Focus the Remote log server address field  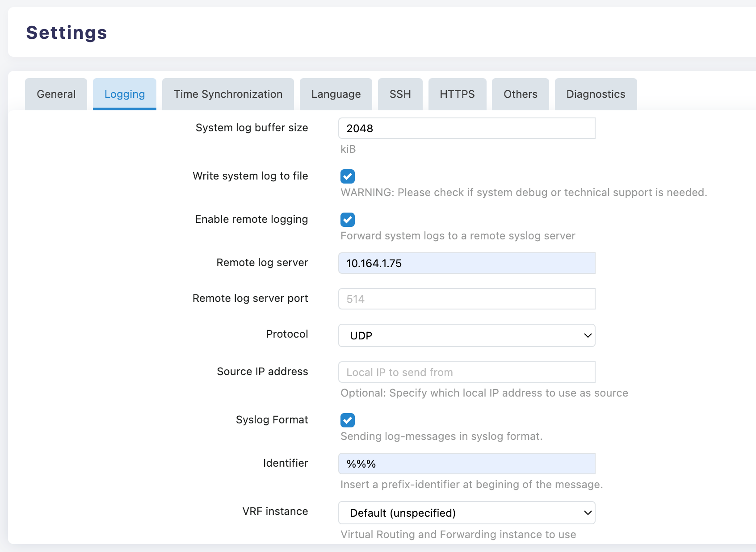point(466,263)
